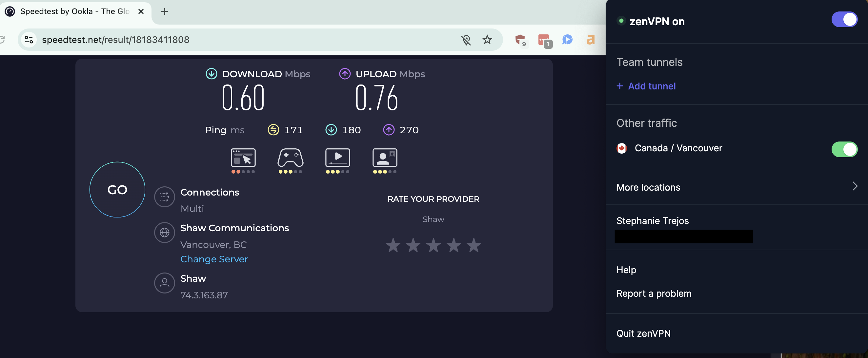
Task: Disable the Canada / Vancouver tunnel toggle
Action: [x=844, y=149]
